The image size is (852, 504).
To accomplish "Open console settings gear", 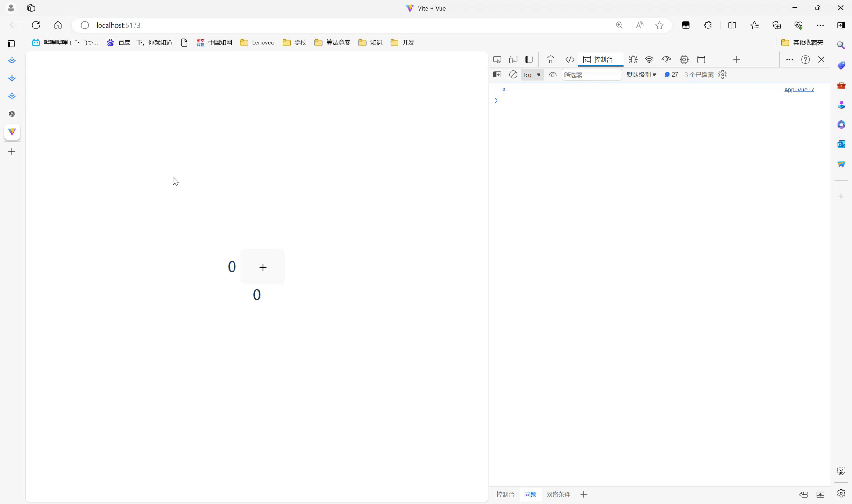I will point(723,75).
